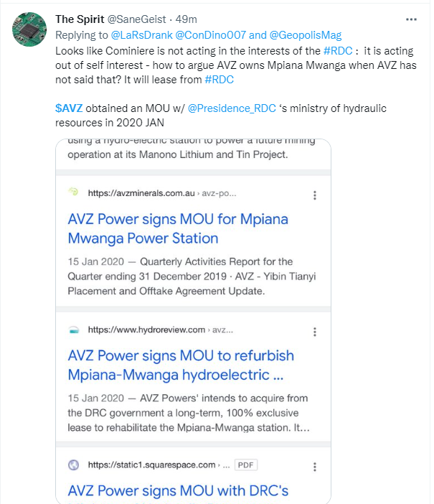Open 'AVZ Power signs MOU for Mpiana Mwanga Power Station'
Image resolution: width=434 pixels, height=504 pixels.
pyautogui.click(x=178, y=228)
